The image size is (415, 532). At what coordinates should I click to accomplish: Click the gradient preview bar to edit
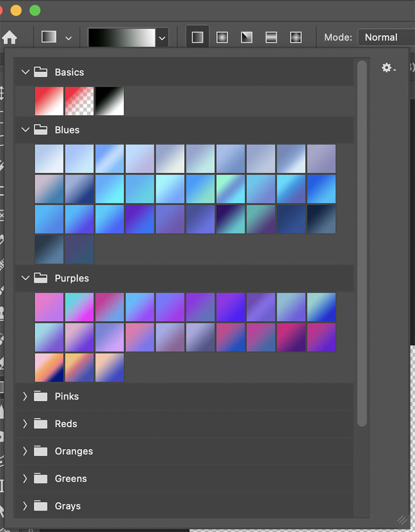[x=121, y=37]
